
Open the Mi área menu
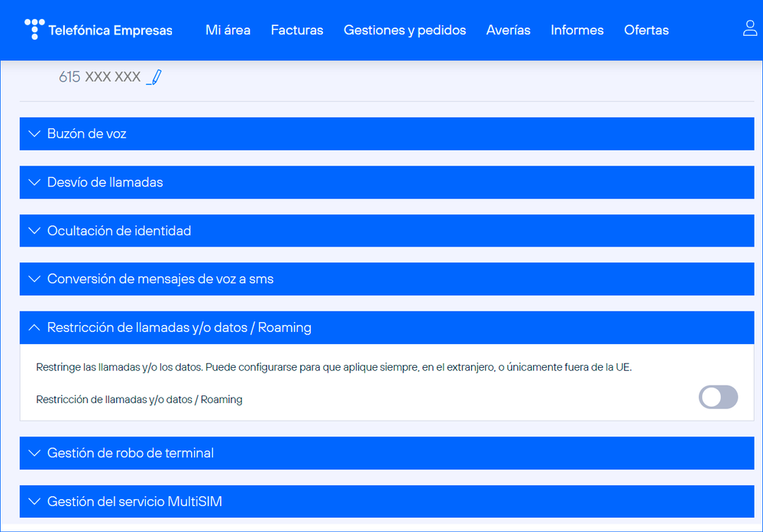tap(228, 31)
